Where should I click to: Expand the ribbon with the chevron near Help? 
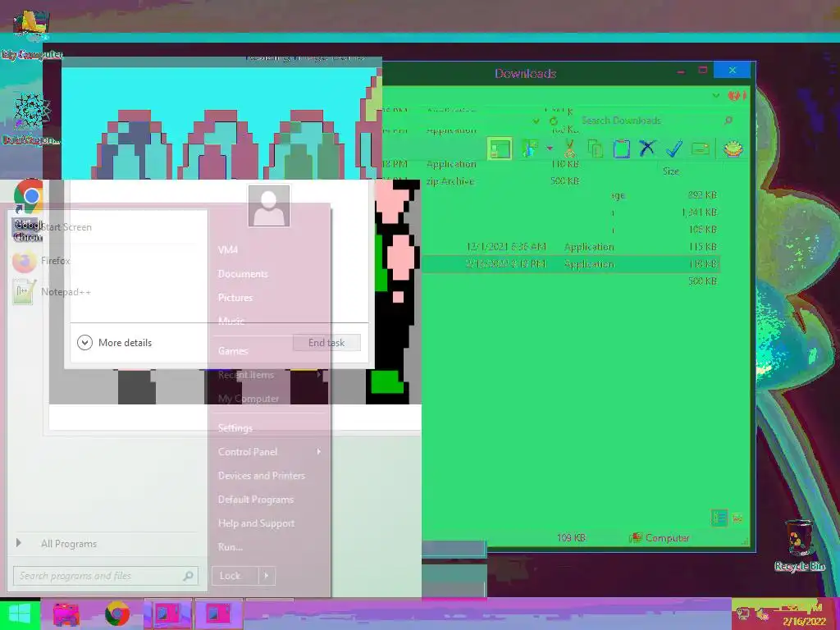click(716, 96)
